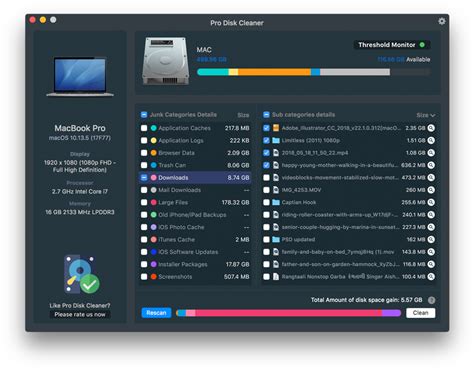Click magnifier icon for Captian Hook folder
474x370 pixels.
click(x=431, y=202)
